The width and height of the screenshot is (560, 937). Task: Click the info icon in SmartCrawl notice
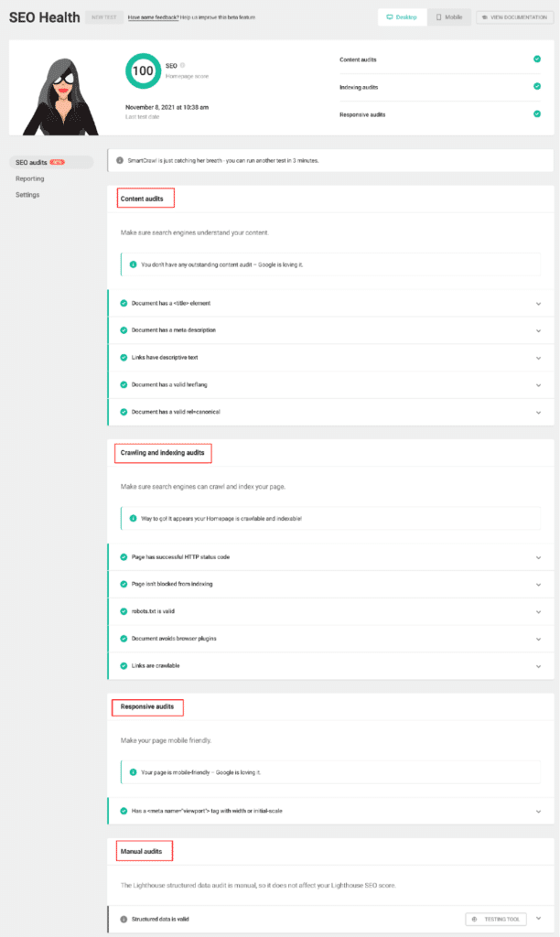point(120,160)
